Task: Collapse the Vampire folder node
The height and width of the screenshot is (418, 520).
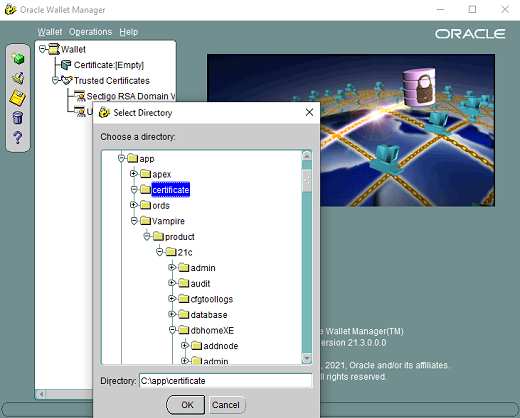Action: (x=134, y=221)
